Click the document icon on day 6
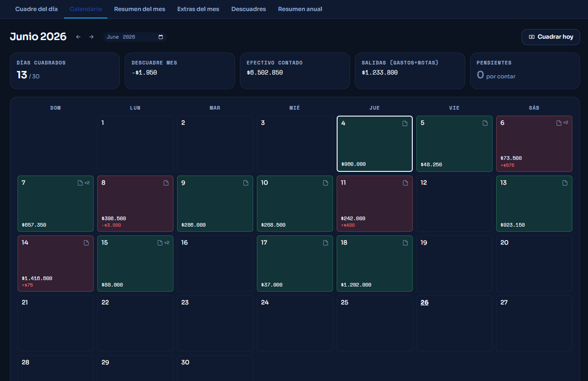The image size is (588, 381). click(559, 123)
